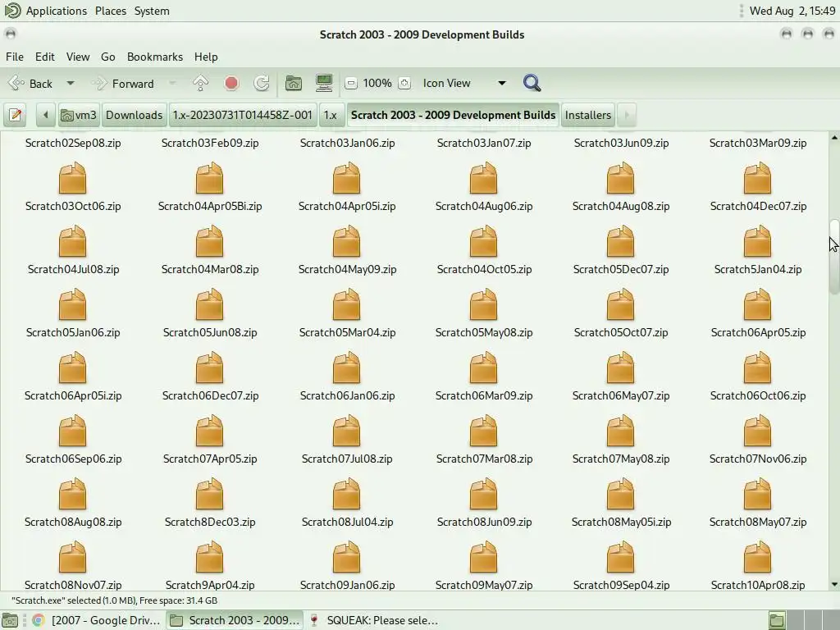Select the Scratch08Aug08.zip archive icon
This screenshot has width=840, height=630.
(72, 494)
